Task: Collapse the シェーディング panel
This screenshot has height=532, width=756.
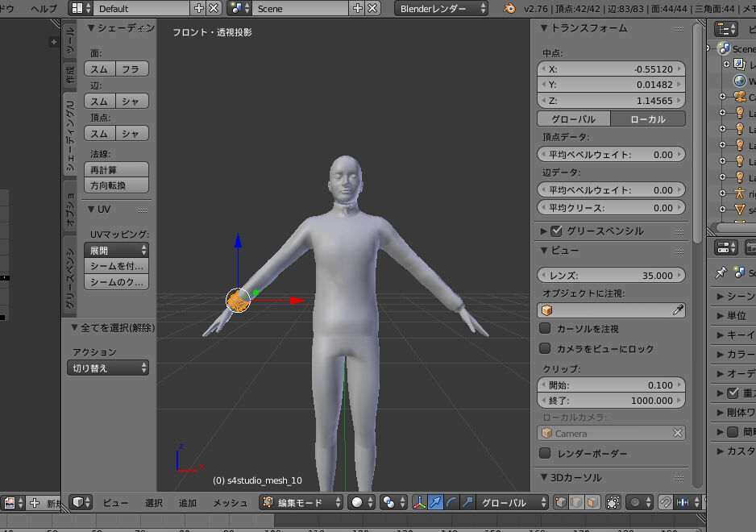Action: (x=90, y=28)
